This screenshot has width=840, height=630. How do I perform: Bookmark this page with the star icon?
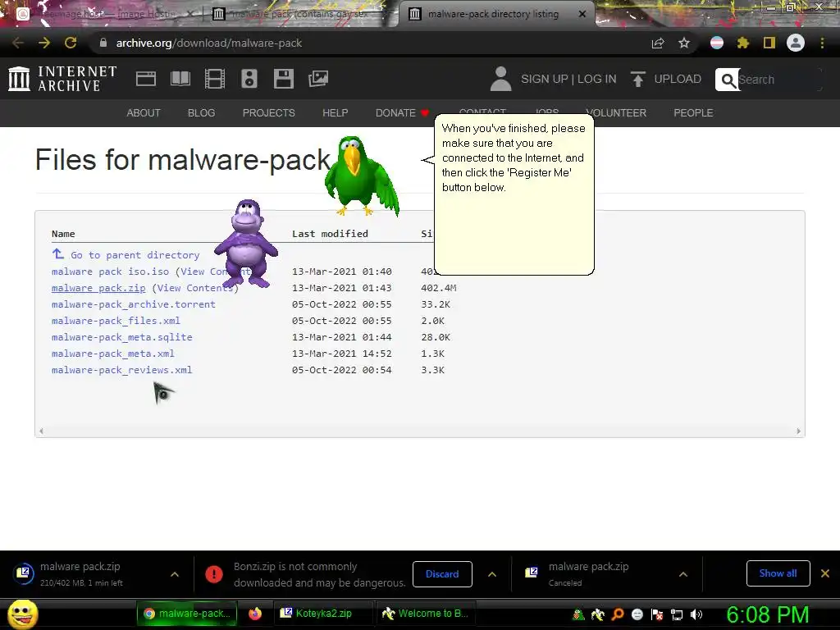tap(684, 43)
